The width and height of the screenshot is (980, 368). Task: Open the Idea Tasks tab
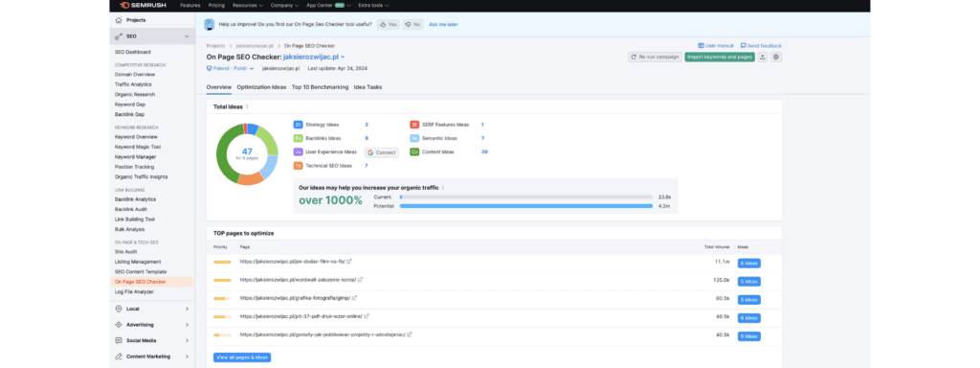pos(367,87)
